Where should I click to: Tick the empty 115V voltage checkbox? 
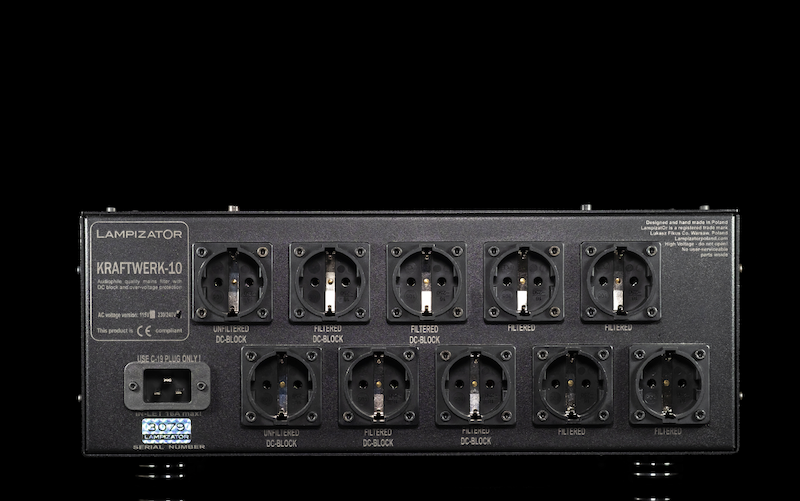click(x=152, y=315)
